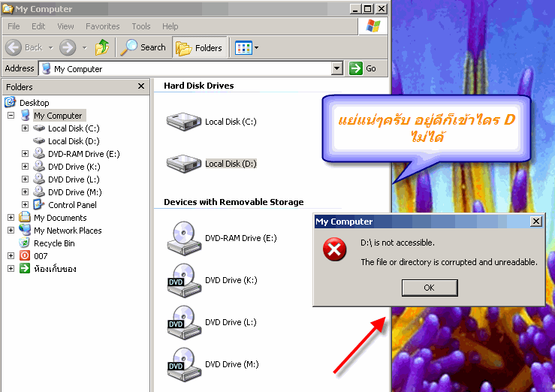Toggle the Folders pane button

point(200,47)
